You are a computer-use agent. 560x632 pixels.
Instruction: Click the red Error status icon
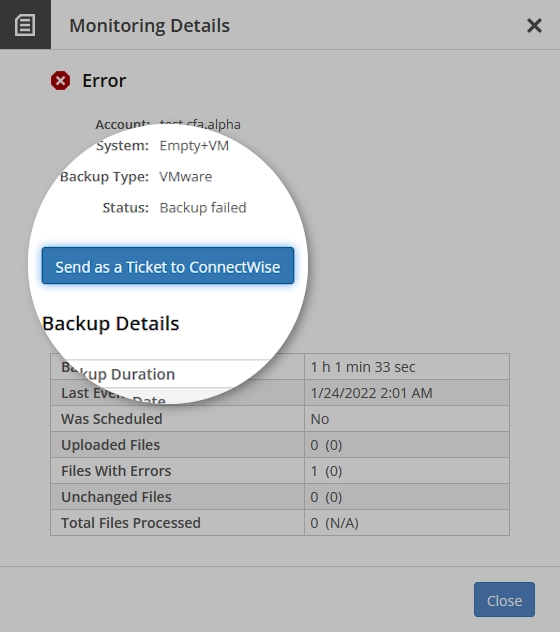(60, 81)
